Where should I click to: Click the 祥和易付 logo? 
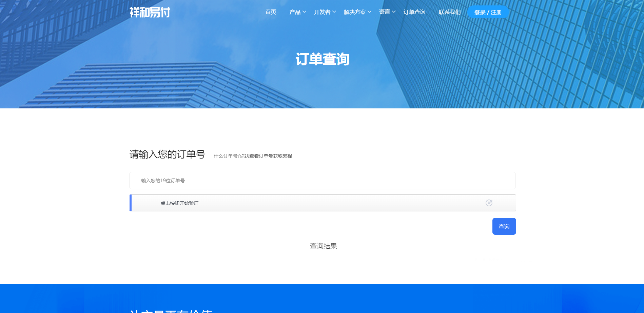(x=150, y=12)
